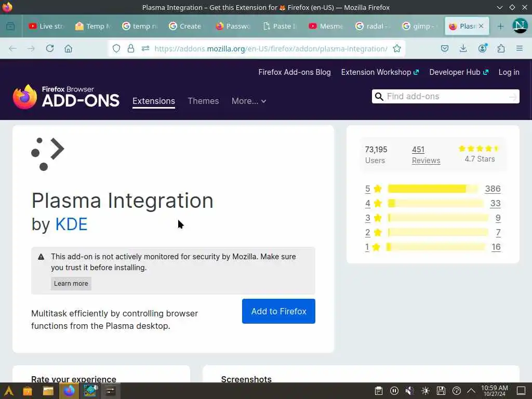Open the Firefox account icon
Screen dimensions: 532x399
pyautogui.click(x=482, y=48)
